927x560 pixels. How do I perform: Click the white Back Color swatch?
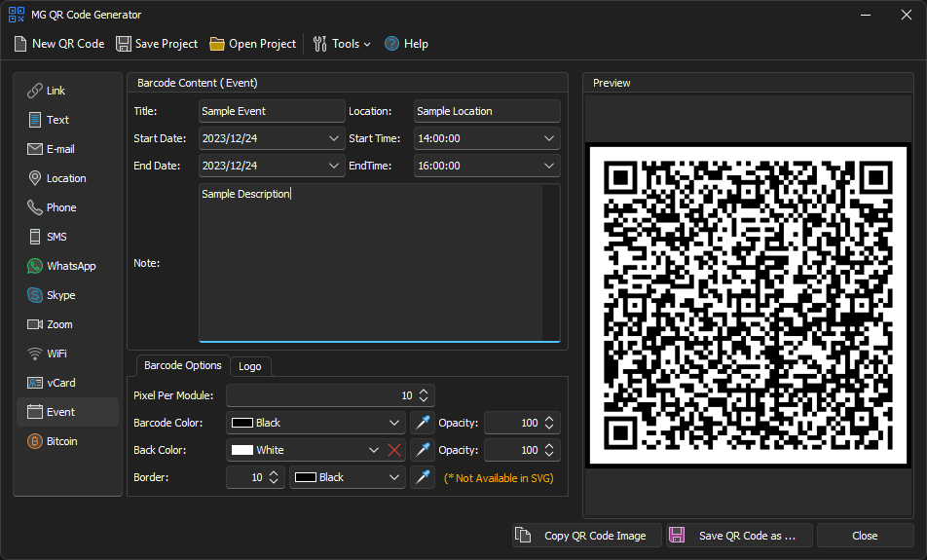pyautogui.click(x=242, y=450)
